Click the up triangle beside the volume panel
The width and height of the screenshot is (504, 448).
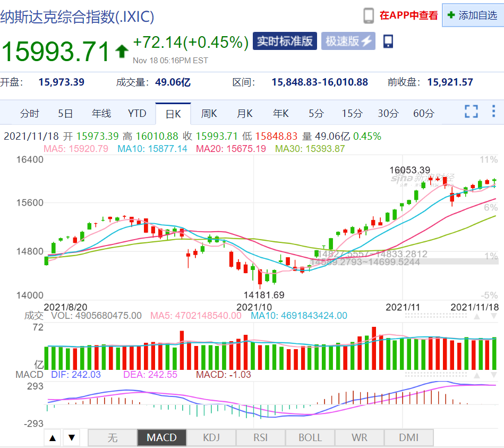[477, 316]
